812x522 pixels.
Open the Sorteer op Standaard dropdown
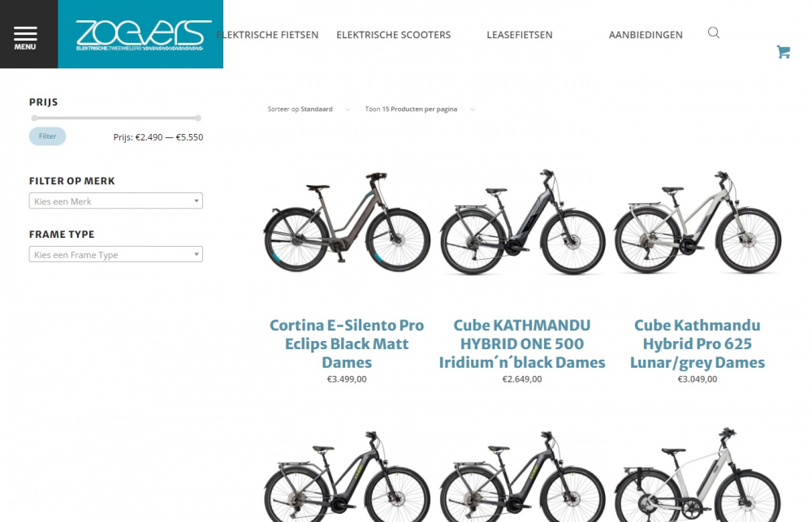pos(309,110)
